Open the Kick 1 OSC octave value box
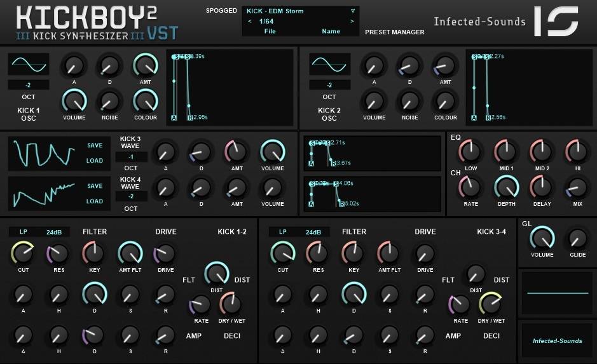Viewport: 597px width, 364px height. click(x=28, y=85)
